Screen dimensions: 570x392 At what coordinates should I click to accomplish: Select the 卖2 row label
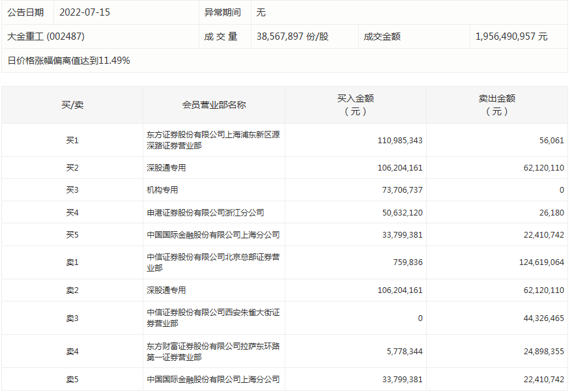coord(72,290)
